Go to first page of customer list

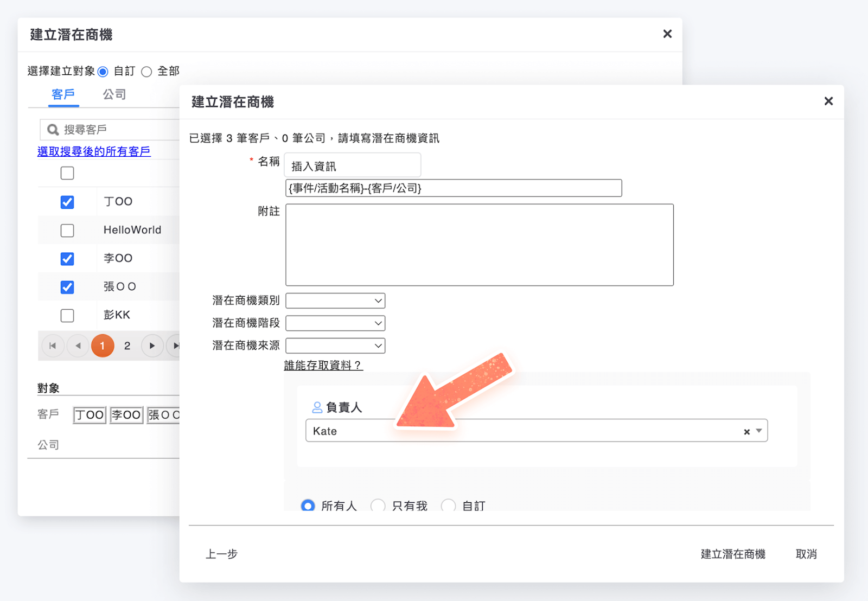53,346
